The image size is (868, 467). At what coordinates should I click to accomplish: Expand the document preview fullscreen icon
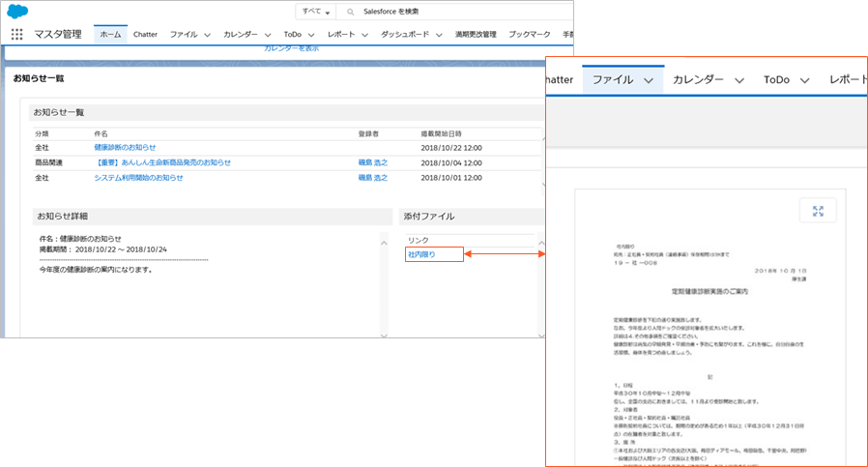pos(818,211)
